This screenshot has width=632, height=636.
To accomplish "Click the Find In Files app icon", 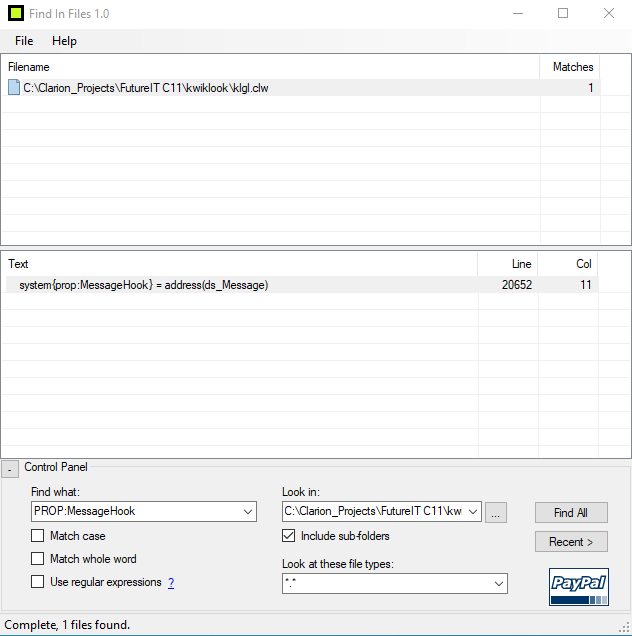I will click(17, 14).
